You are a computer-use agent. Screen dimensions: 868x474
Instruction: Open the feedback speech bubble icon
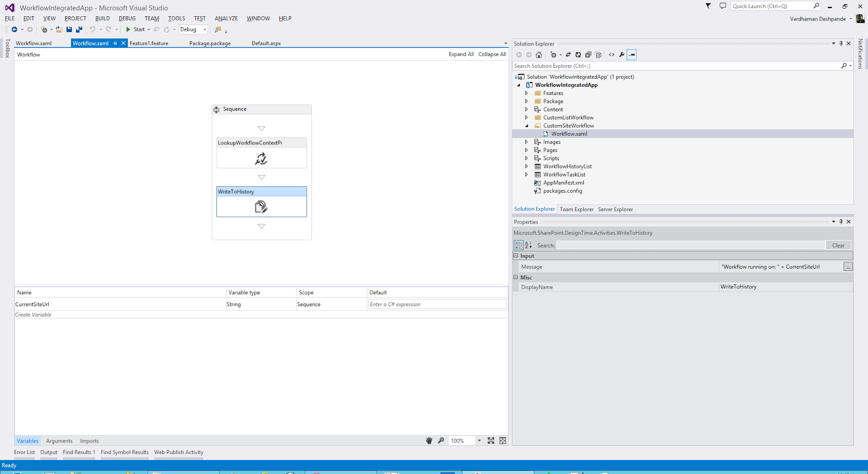click(x=723, y=6)
